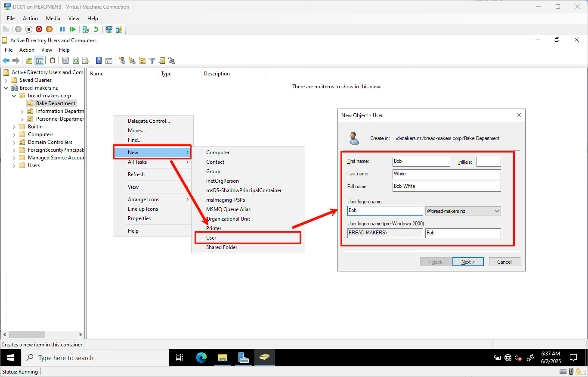Expand the Saved Queries node

6,80
